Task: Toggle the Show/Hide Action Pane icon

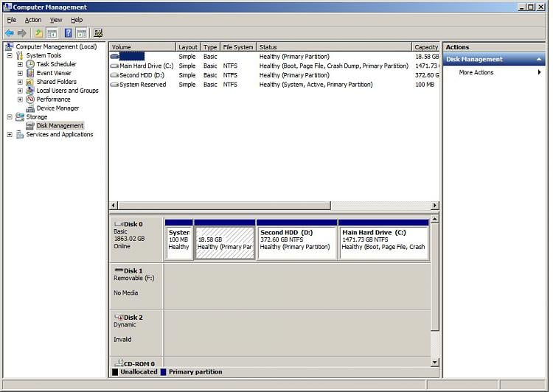Action: pos(81,33)
